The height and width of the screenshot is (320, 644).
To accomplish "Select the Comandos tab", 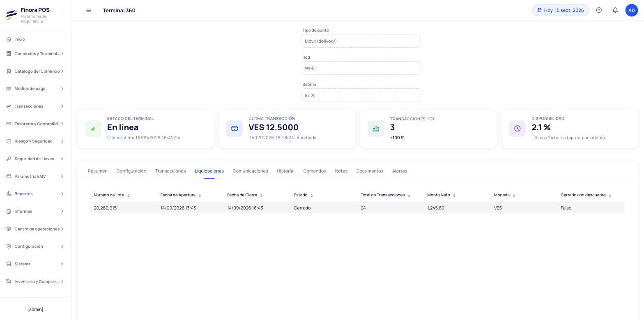I will tap(315, 171).
